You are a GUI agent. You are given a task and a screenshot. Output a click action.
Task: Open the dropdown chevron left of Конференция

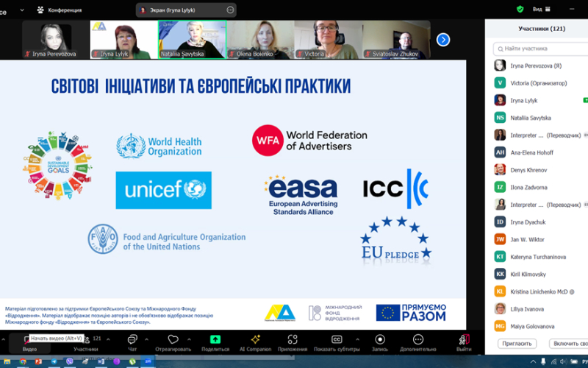point(22,10)
